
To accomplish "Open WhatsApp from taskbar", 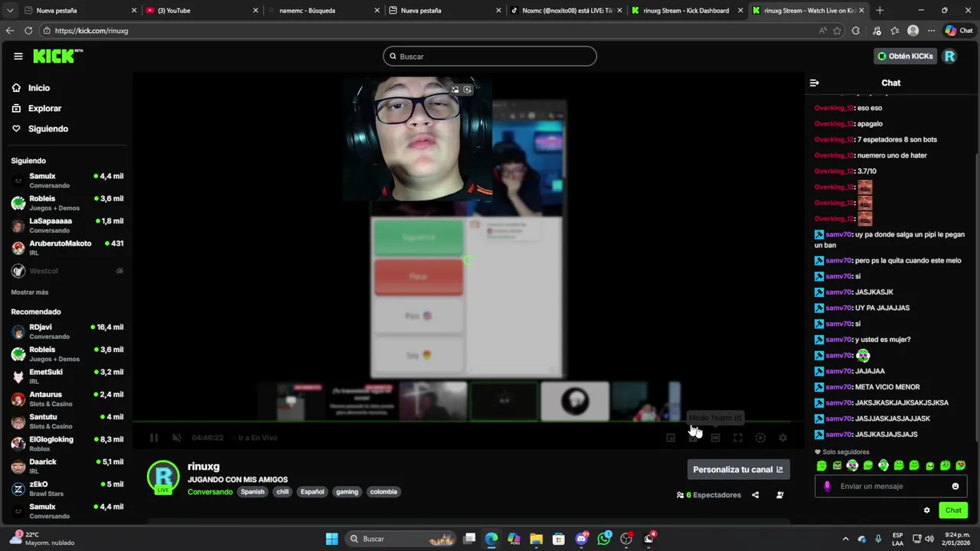I will [604, 539].
